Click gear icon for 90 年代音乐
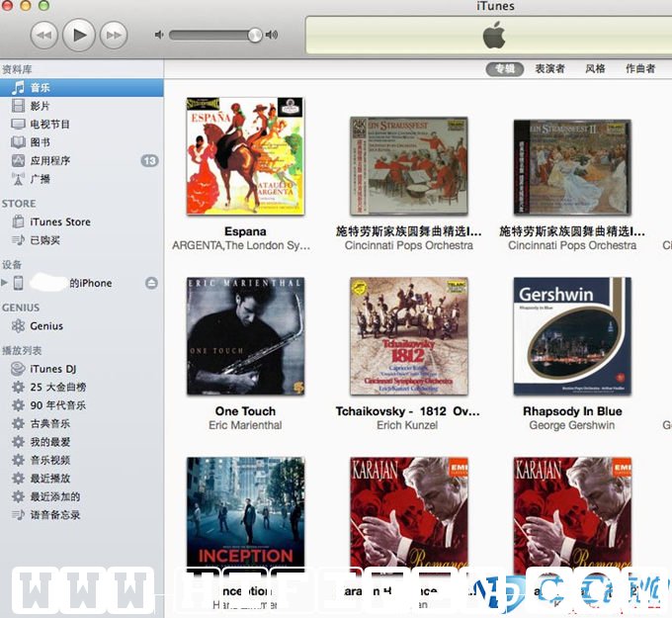The height and width of the screenshot is (618, 672). pos(18,404)
